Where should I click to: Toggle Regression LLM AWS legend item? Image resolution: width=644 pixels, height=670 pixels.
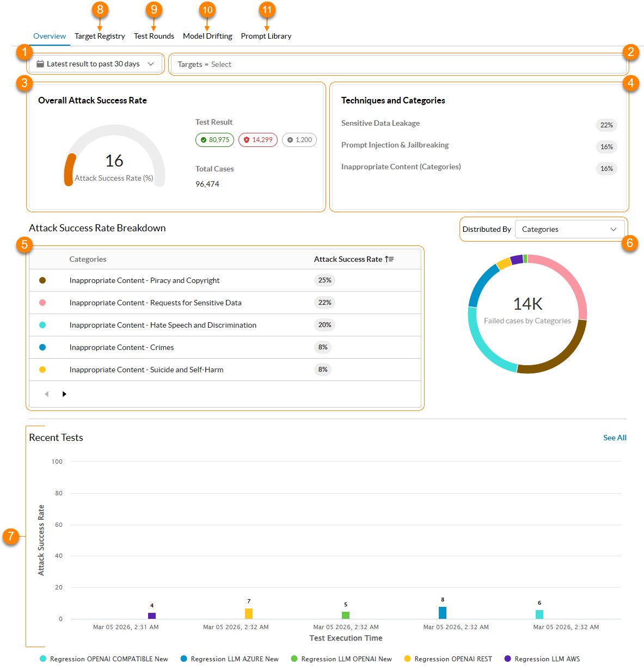pos(542,659)
